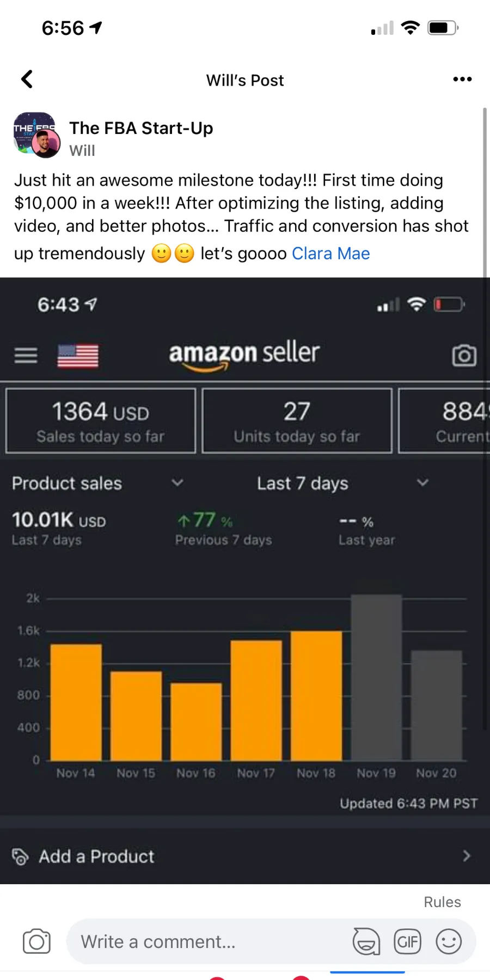This screenshot has height=980, width=490.
Task: Open The FBA Start-Up group name
Action: coord(141,128)
